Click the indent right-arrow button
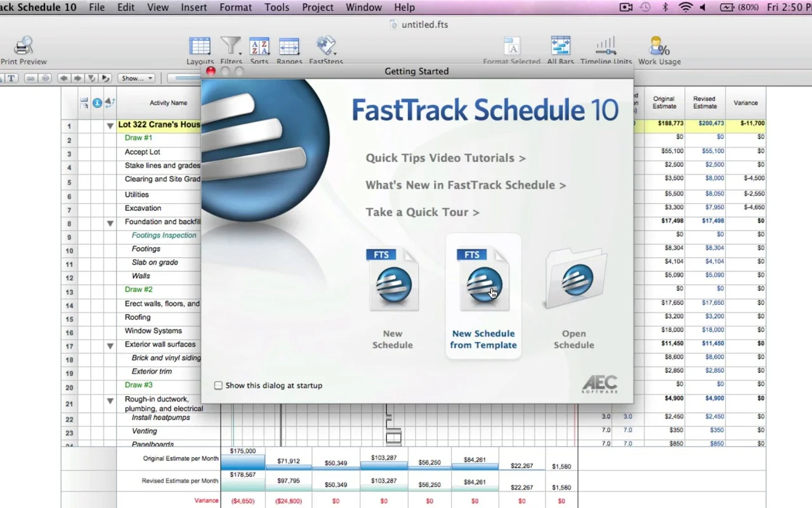This screenshot has height=508, width=812. pyautogui.click(x=77, y=78)
